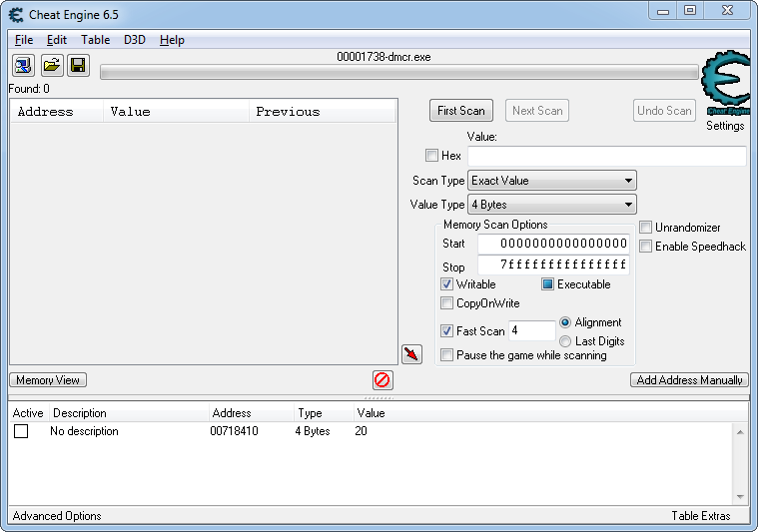Click the Cheat Engine logo settings icon
The width and height of the screenshot is (758, 532).
click(726, 83)
